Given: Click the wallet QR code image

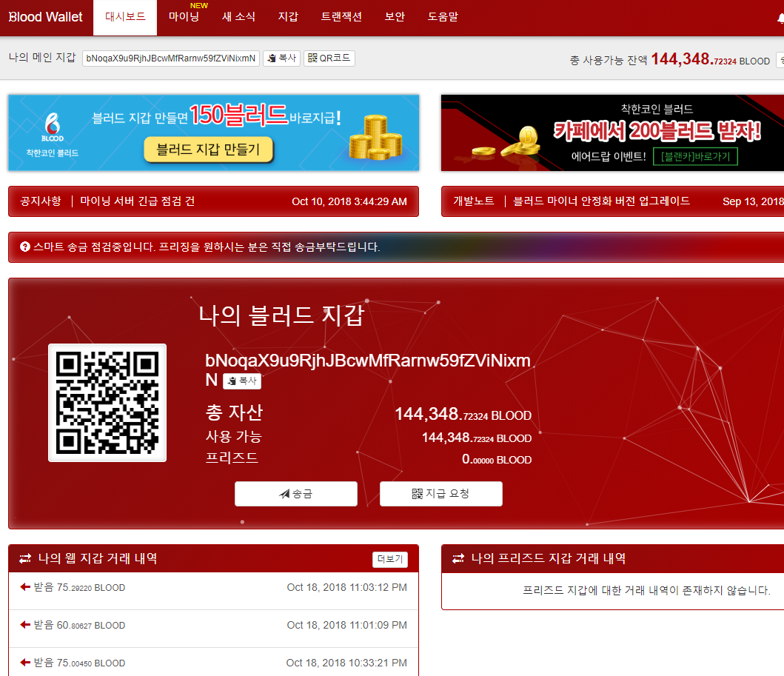Looking at the screenshot, I should 107,403.
